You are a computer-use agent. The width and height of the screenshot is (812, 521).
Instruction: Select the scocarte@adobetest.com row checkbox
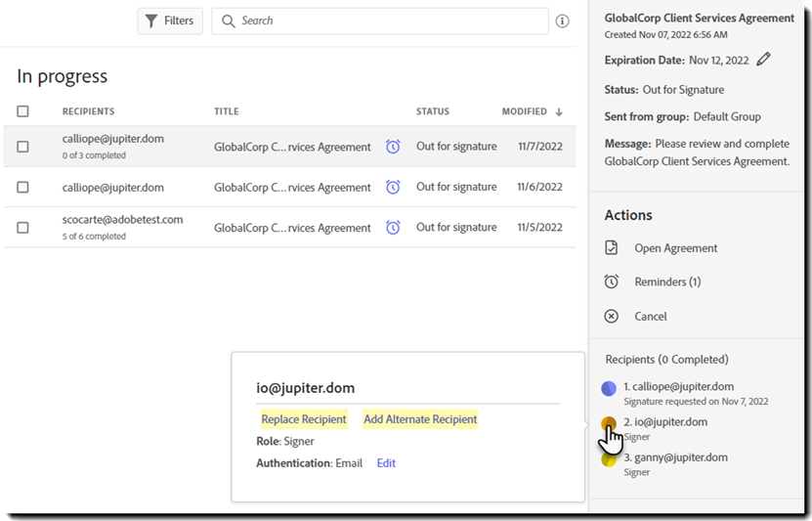23,228
